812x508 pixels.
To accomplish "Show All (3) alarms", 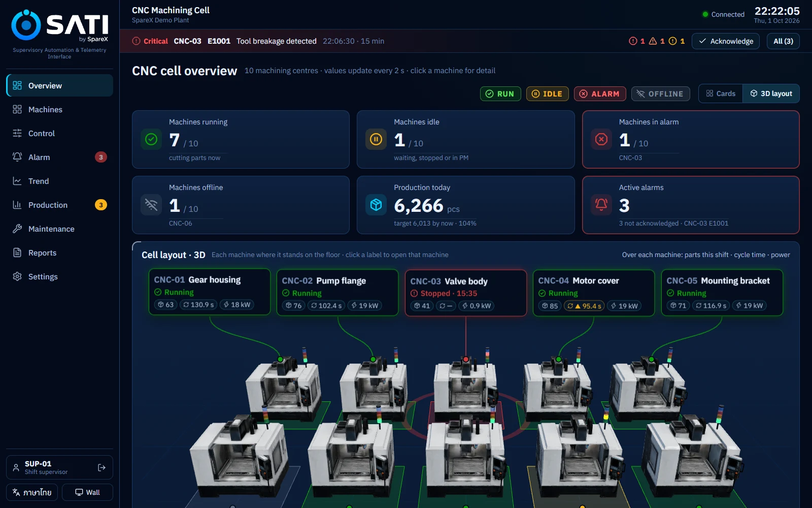I will point(783,41).
